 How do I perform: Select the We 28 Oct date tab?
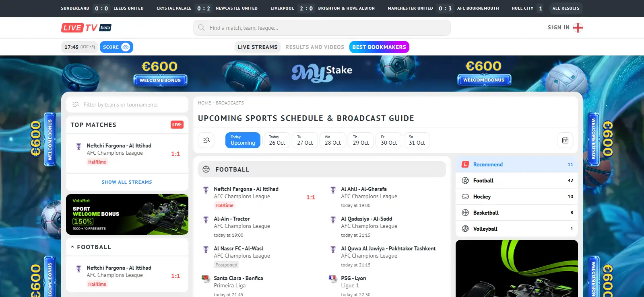333,140
